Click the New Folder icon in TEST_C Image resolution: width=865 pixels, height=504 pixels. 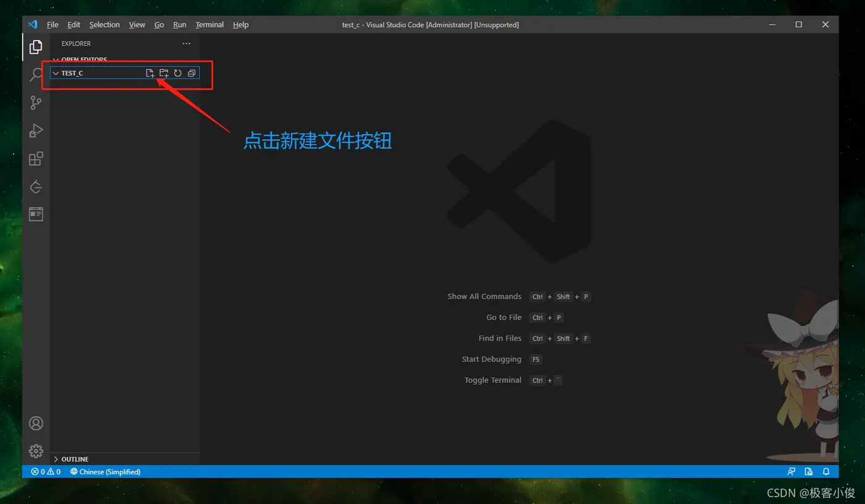coord(164,73)
